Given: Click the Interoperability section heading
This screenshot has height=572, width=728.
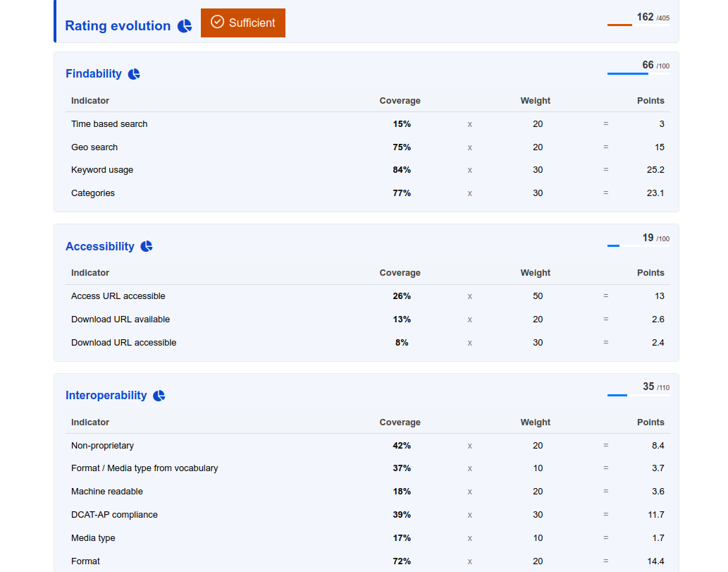Looking at the screenshot, I should click(x=106, y=396).
